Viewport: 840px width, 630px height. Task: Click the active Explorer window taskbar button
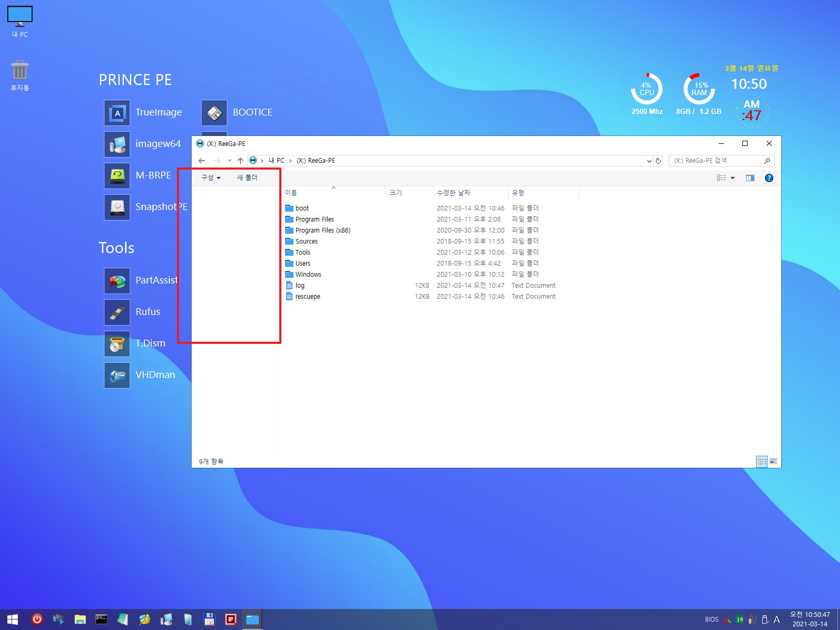point(252,619)
